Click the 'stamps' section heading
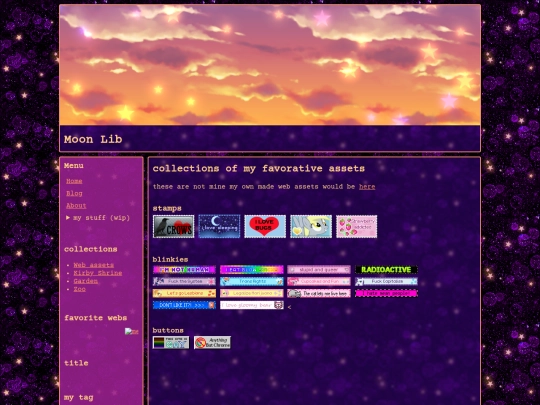The width and height of the screenshot is (540, 405). pyautogui.click(x=167, y=208)
